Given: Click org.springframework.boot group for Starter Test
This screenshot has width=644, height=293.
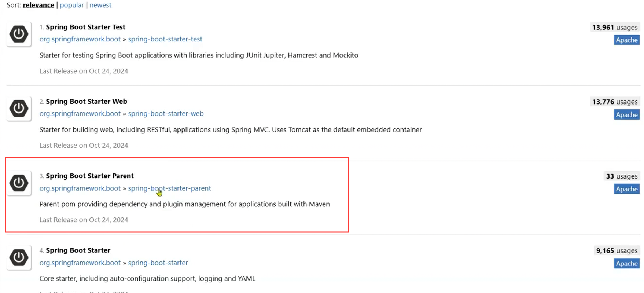Looking at the screenshot, I should pyautogui.click(x=80, y=39).
